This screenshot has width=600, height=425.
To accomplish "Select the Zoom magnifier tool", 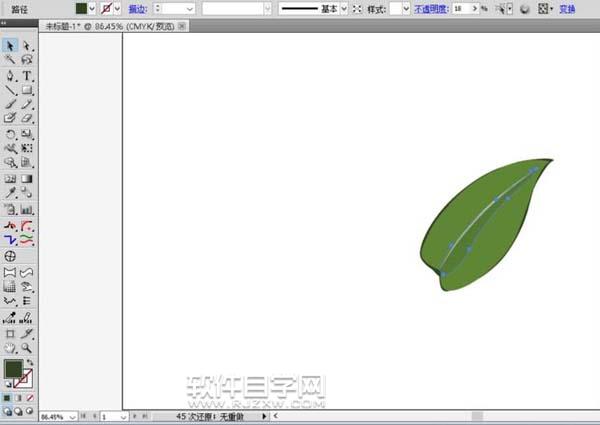I will (x=27, y=347).
